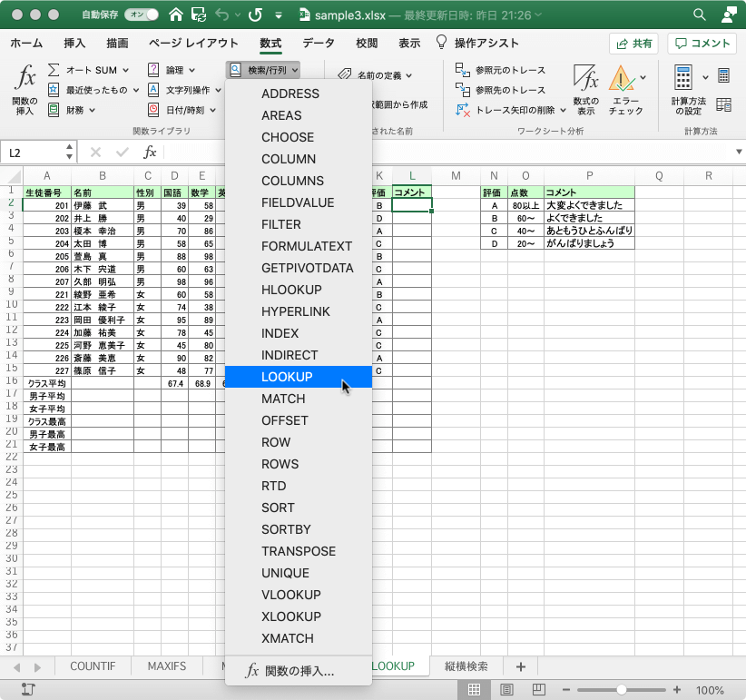746x700 pixels.
Task: Click Trace Precedents icon
Action: pyautogui.click(x=463, y=70)
